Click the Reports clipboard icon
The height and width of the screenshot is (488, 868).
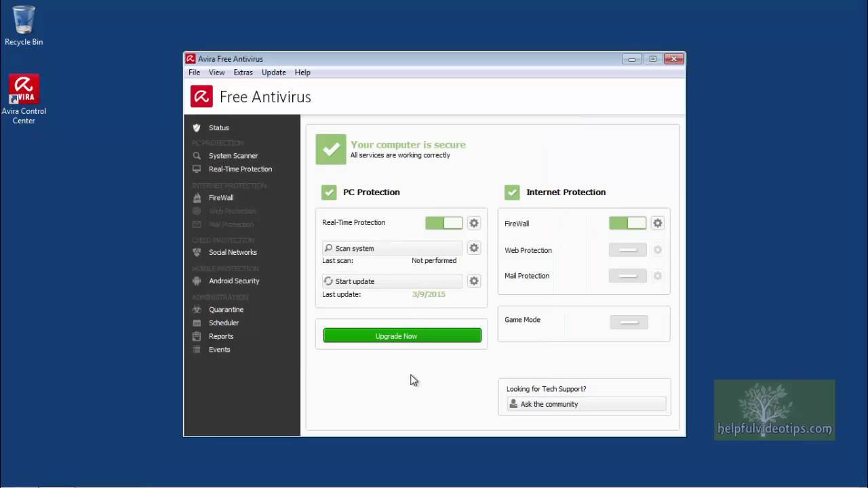197,336
